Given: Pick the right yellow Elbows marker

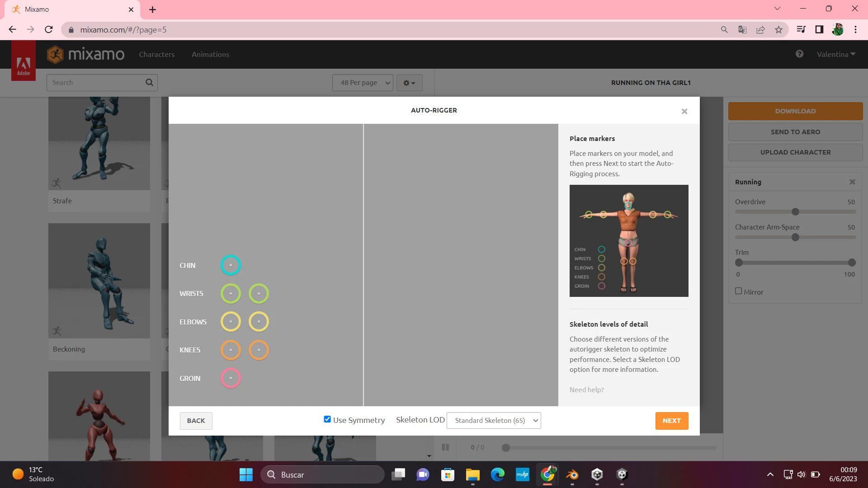Looking at the screenshot, I should tap(259, 322).
